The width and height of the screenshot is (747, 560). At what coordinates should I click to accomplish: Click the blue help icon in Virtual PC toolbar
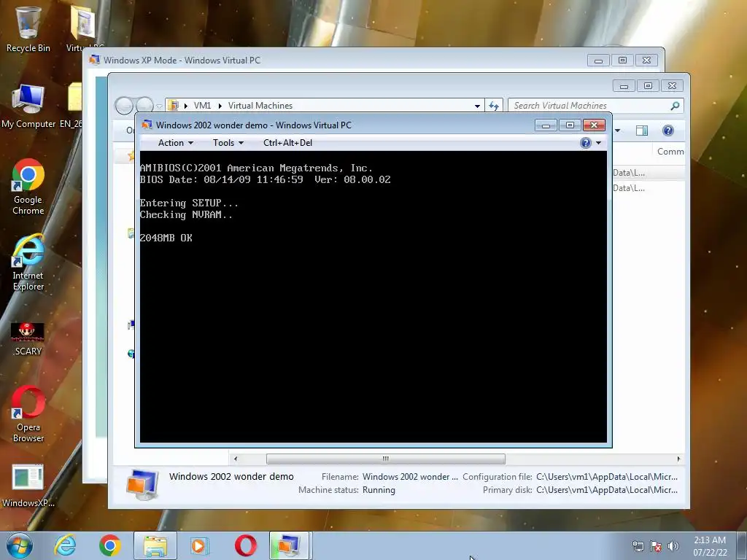click(586, 143)
